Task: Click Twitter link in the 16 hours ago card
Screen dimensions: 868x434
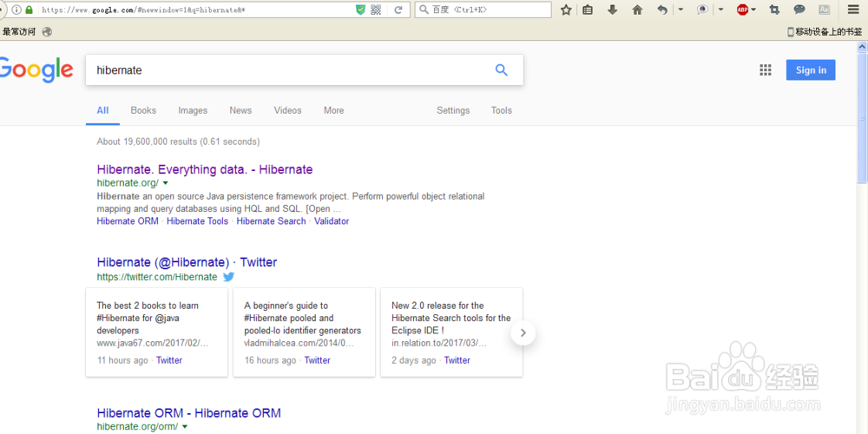Action: click(x=317, y=360)
